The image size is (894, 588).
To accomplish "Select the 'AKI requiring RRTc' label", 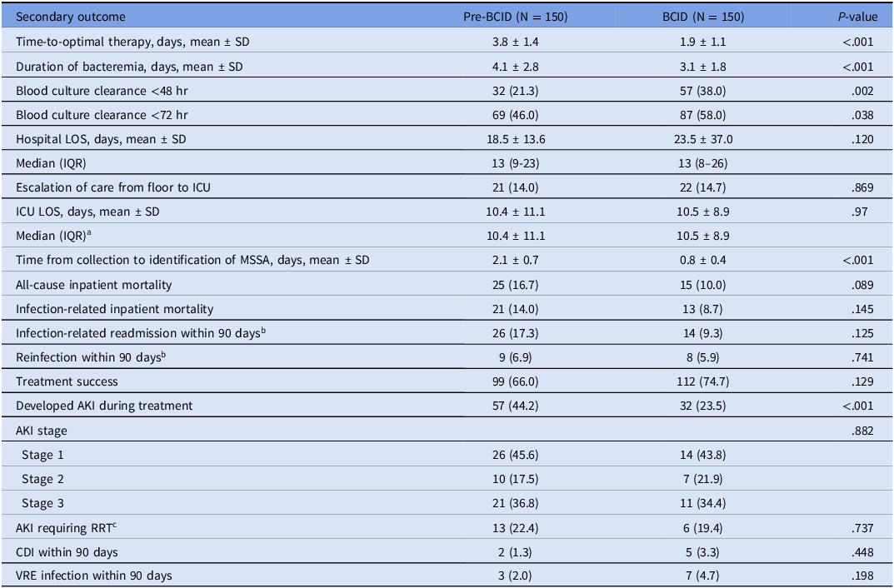I will [x=66, y=527].
